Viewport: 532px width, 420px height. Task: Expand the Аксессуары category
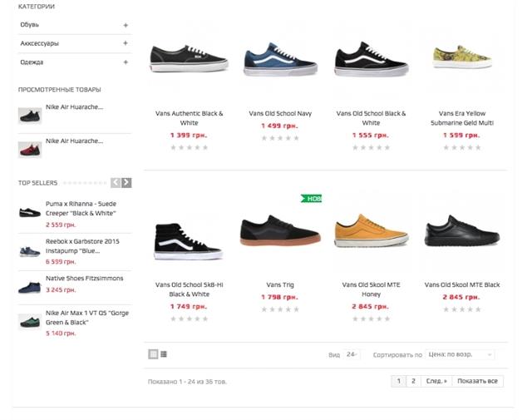tap(126, 43)
